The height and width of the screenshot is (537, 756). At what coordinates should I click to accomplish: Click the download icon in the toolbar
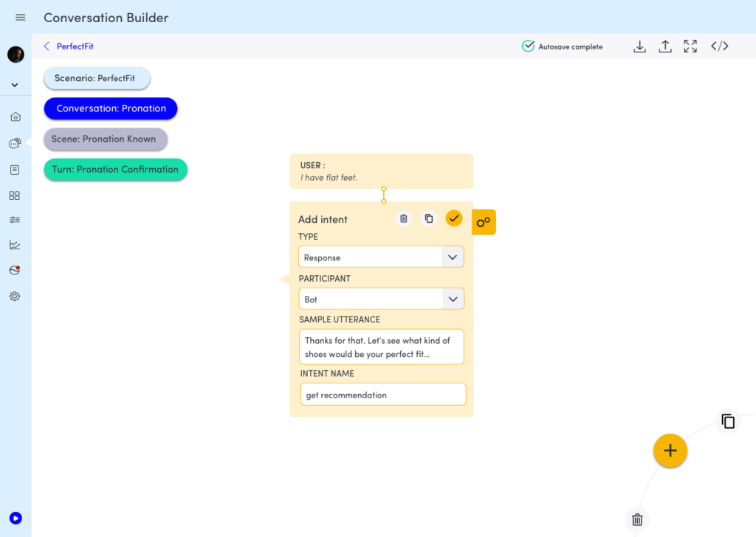(x=640, y=46)
